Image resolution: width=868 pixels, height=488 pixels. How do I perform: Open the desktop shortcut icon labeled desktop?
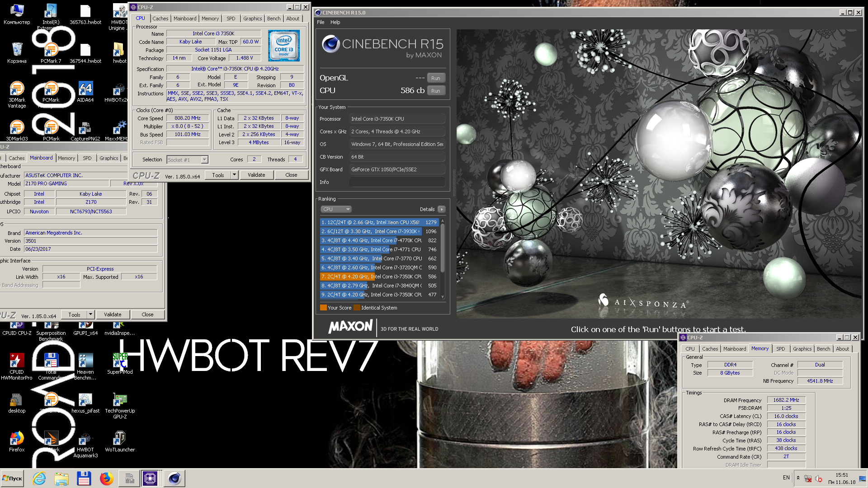[17, 403]
